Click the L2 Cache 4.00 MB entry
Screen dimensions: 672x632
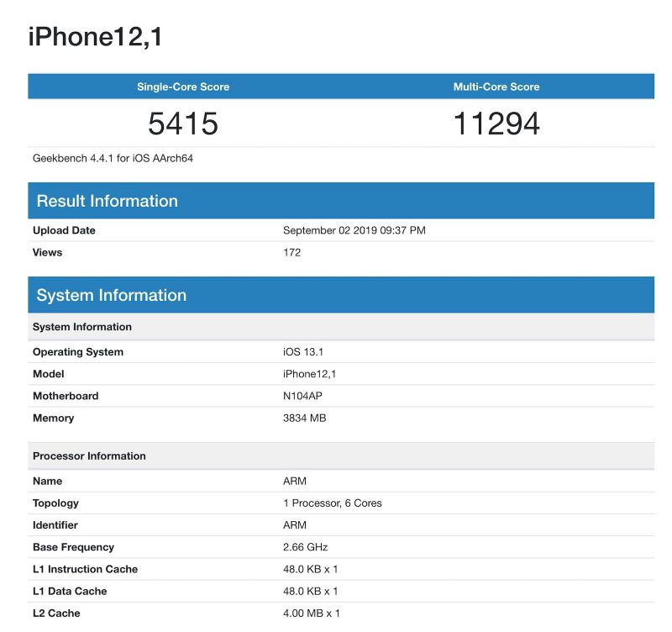(x=311, y=613)
